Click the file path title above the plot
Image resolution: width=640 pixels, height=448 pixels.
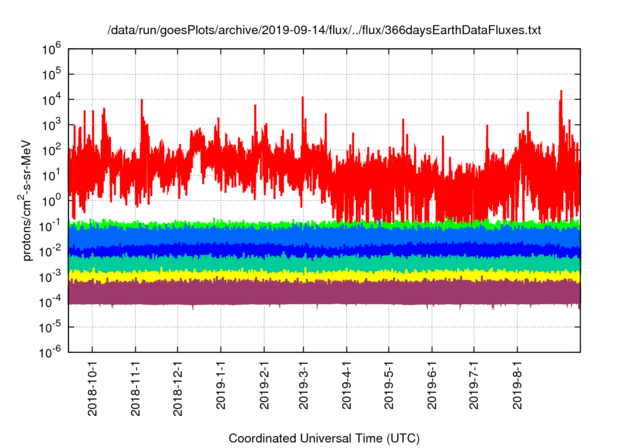[x=324, y=30]
